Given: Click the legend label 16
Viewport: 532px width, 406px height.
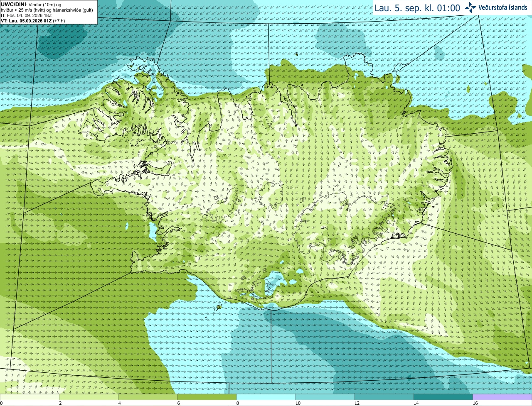Looking at the screenshot, I should [475, 403].
